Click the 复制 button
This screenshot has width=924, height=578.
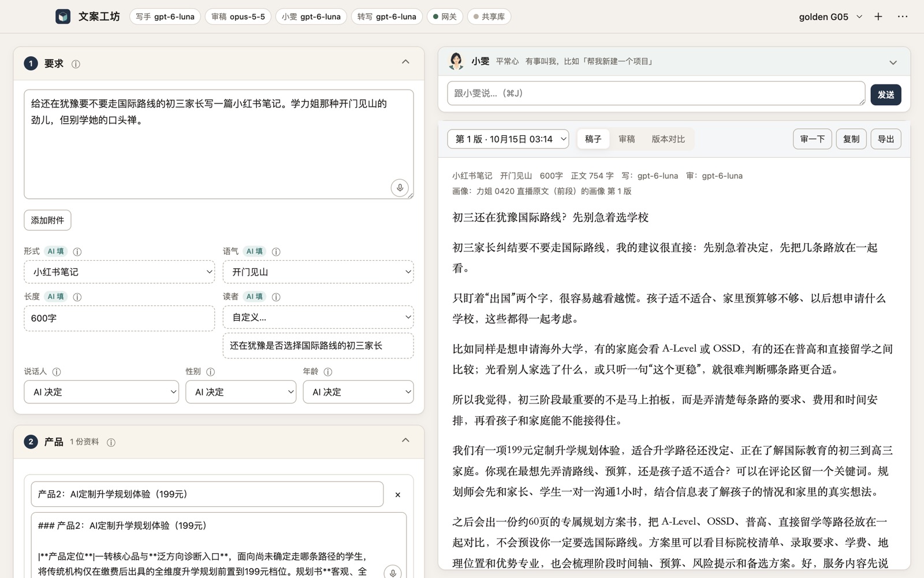851,139
